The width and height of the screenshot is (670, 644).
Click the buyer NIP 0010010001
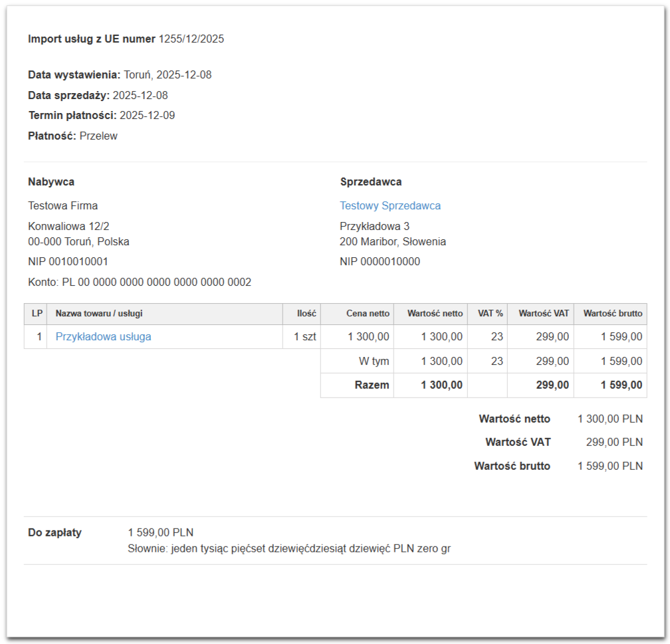68,262
